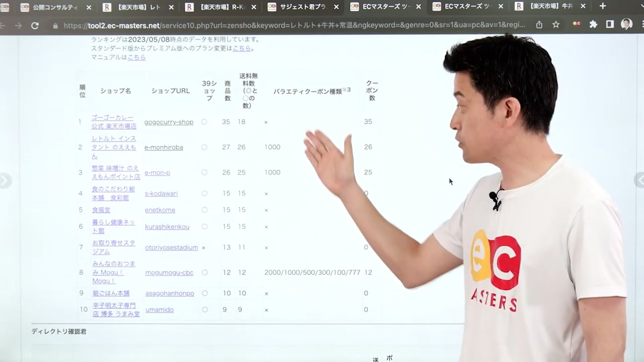Close the 【楽天市場】牛丼 tab
Image resolution: width=644 pixels, height=362 pixels.
pyautogui.click(x=583, y=6)
